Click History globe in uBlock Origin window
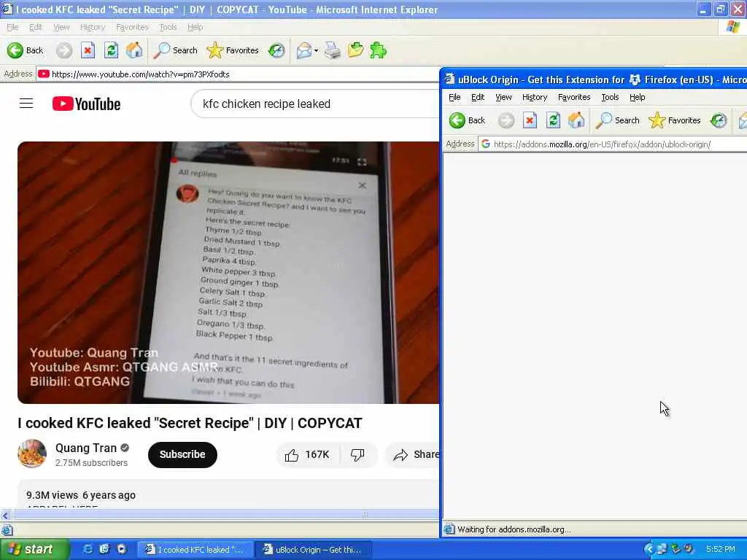This screenshot has height=560, width=747. pos(719,120)
